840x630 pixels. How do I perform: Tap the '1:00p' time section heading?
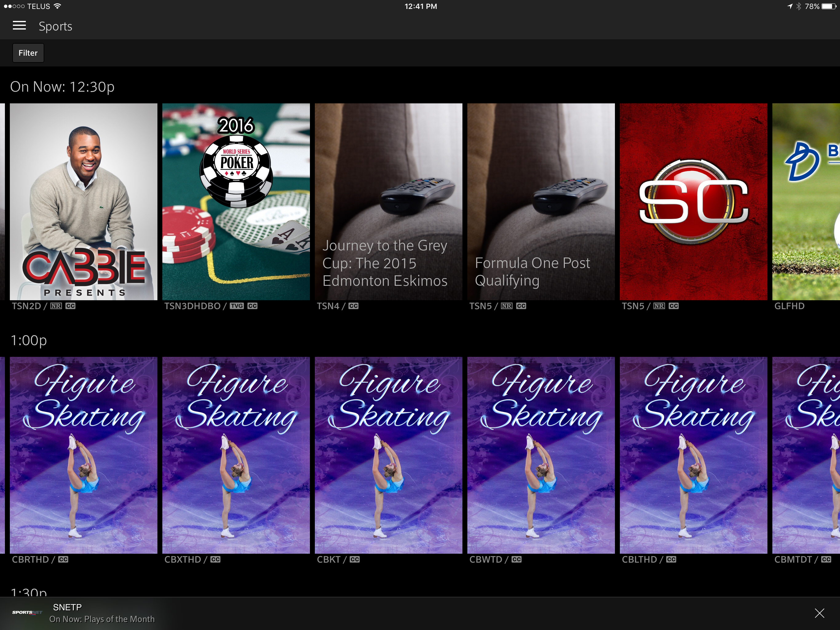[29, 341]
